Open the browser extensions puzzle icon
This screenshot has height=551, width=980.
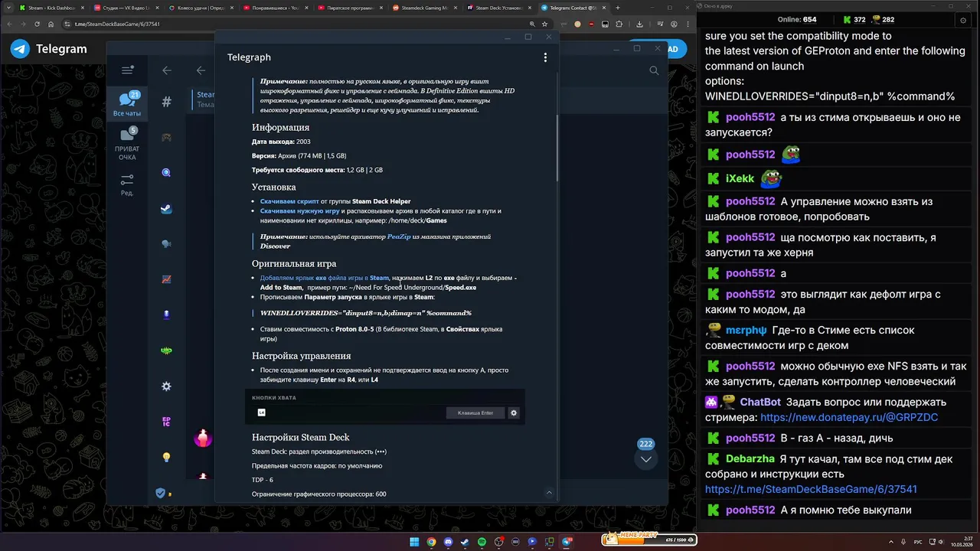click(619, 24)
